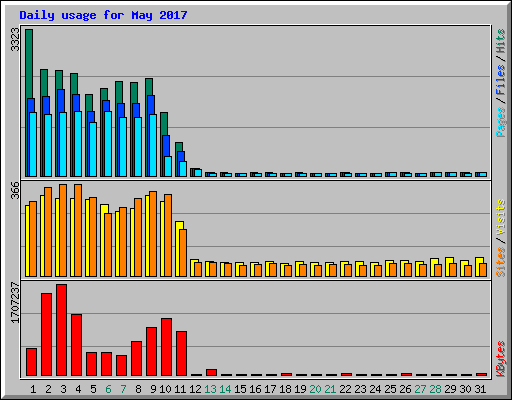Click the red KBytes bar for day 10
The height and width of the screenshot is (400, 512).
click(x=166, y=347)
